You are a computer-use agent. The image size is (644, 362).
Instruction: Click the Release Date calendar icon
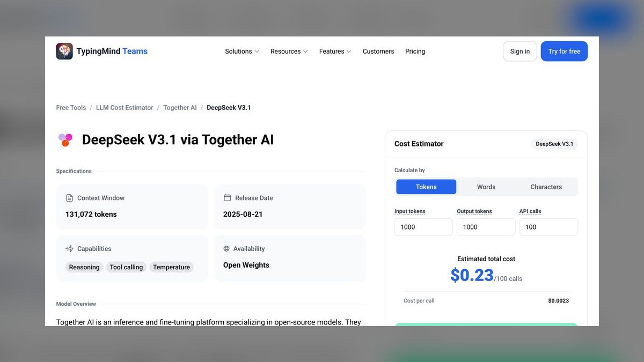(227, 198)
